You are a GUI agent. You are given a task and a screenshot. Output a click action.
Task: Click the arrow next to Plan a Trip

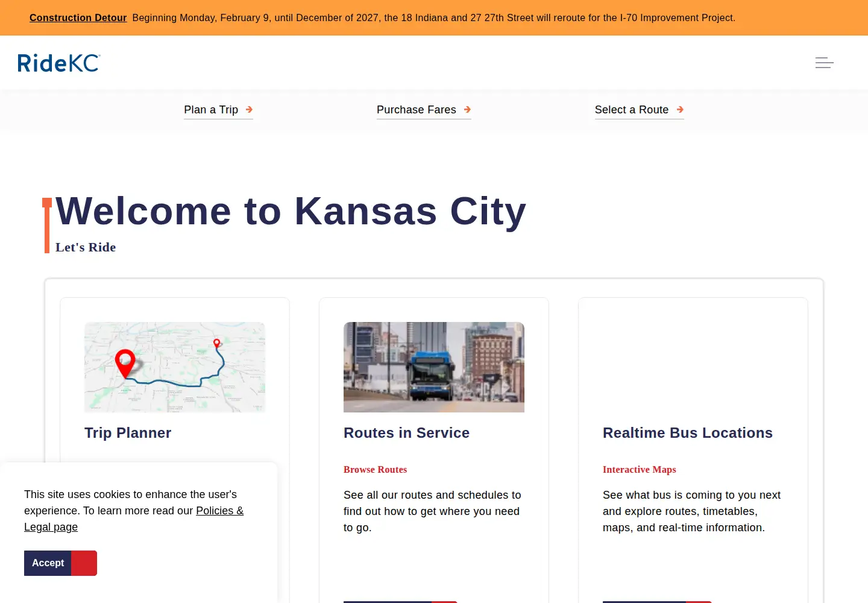[x=249, y=110]
